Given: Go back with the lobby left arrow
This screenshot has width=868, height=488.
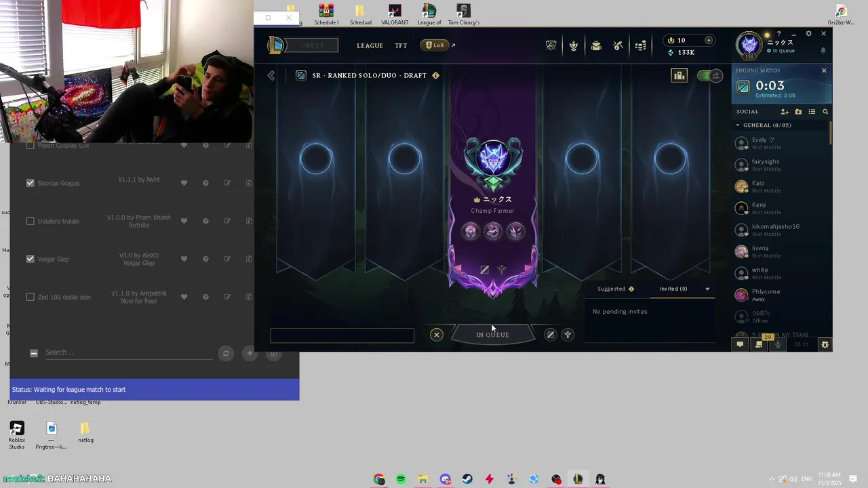Looking at the screenshot, I should click(x=271, y=75).
